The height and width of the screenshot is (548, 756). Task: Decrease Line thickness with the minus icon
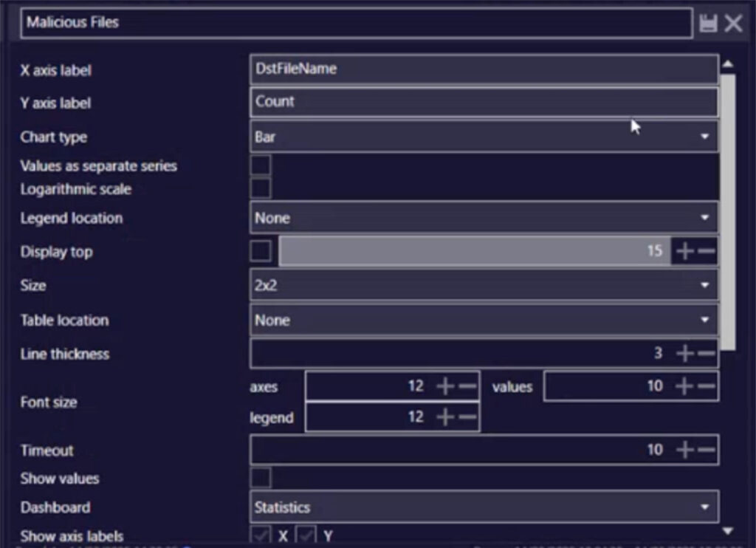(707, 353)
